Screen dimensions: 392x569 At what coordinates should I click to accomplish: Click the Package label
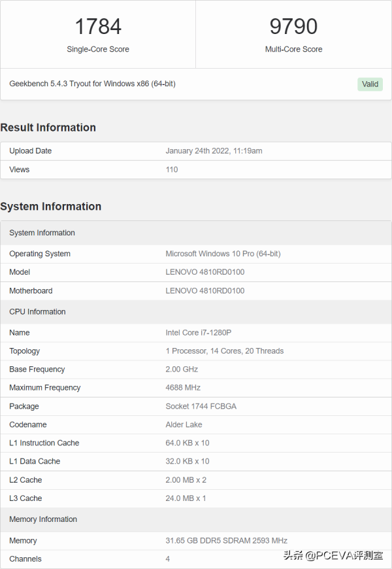tap(24, 406)
